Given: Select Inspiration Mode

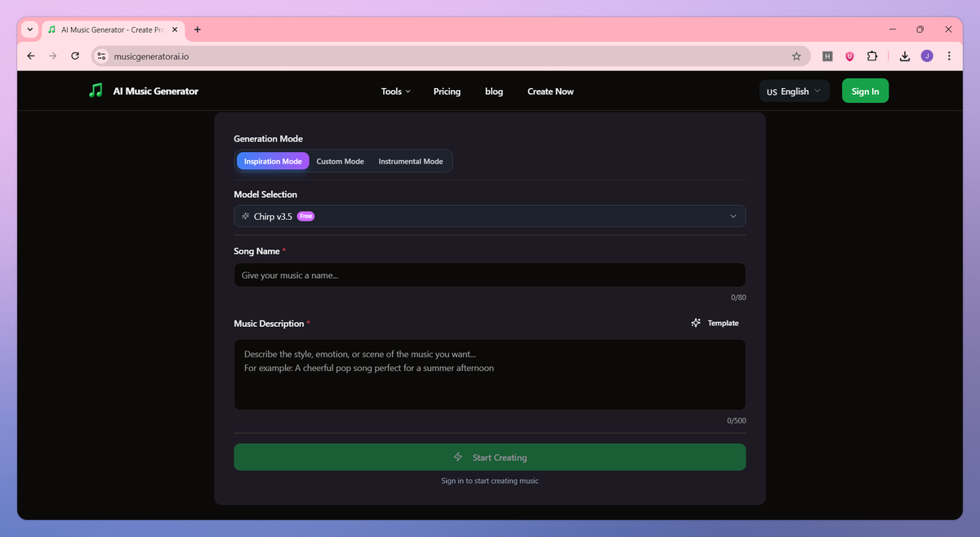Looking at the screenshot, I should click(x=273, y=161).
